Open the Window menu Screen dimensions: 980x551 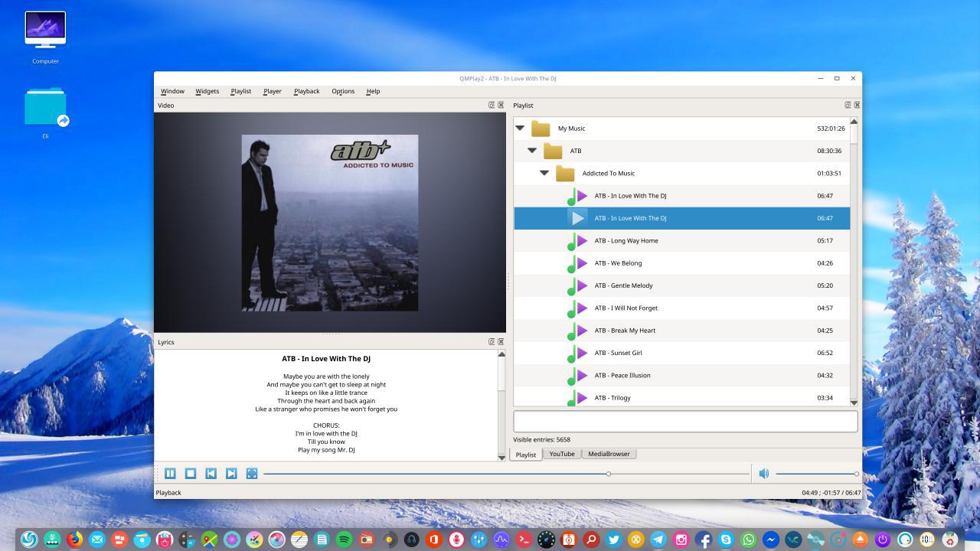point(172,91)
